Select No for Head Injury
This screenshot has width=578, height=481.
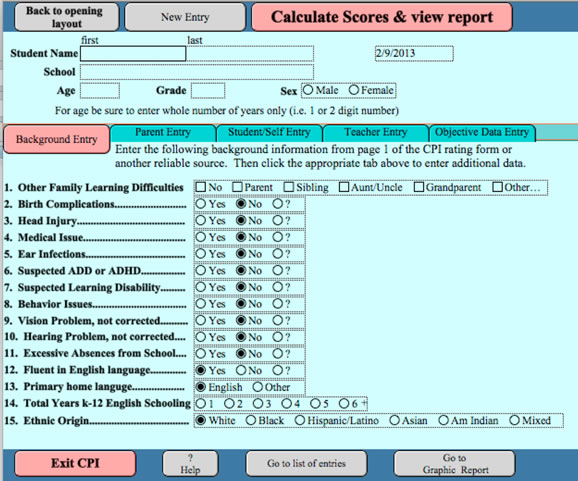pyautogui.click(x=241, y=220)
